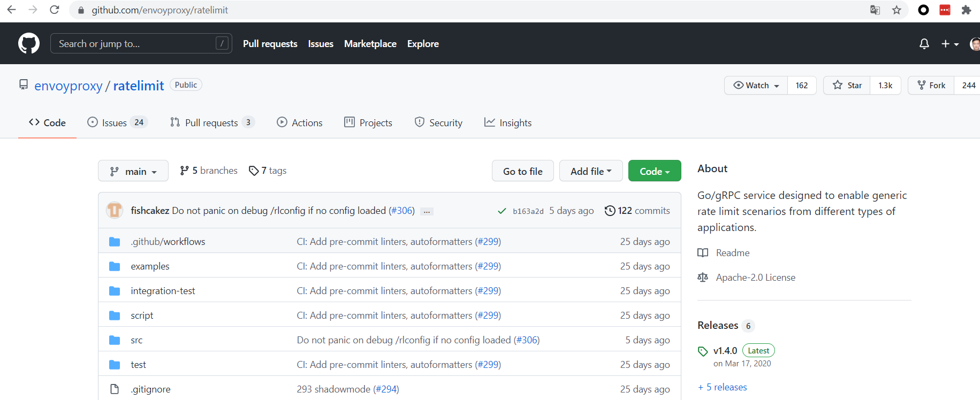Fork the repository
Image resolution: width=980 pixels, height=400 pixels.
931,86
